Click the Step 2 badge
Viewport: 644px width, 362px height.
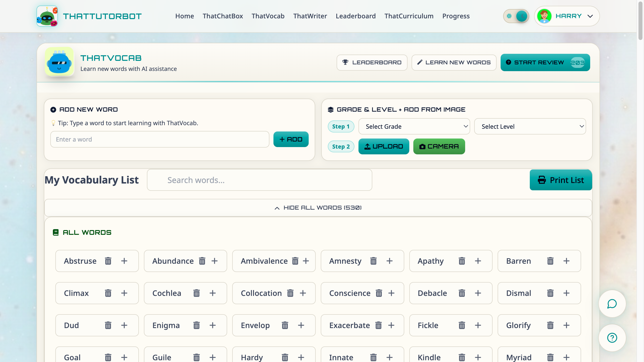(341, 147)
